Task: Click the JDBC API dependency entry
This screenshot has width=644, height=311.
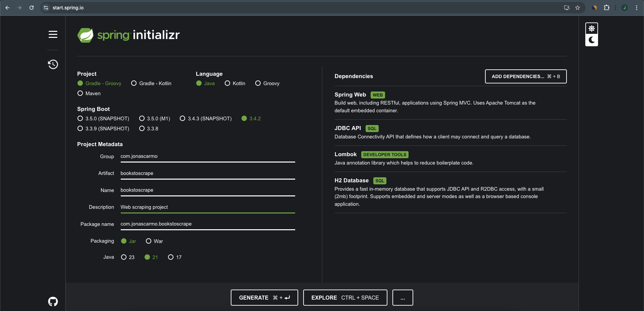Action: (x=450, y=132)
